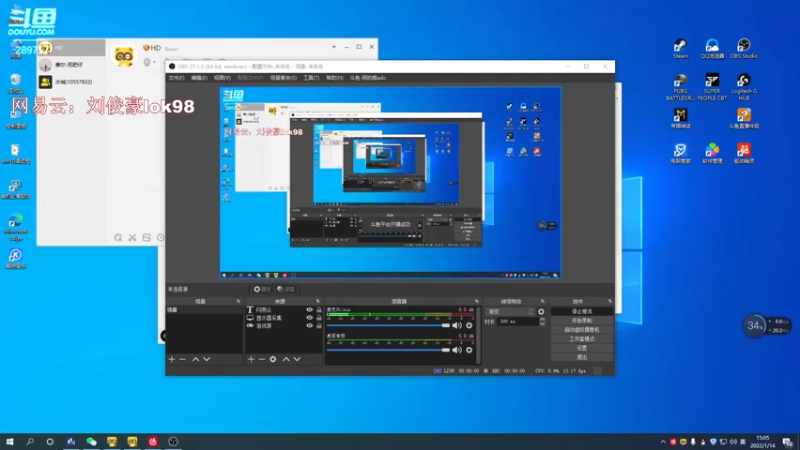The image size is (800, 450).
Task: Open the Help menu in OBS
Action: 335,78
